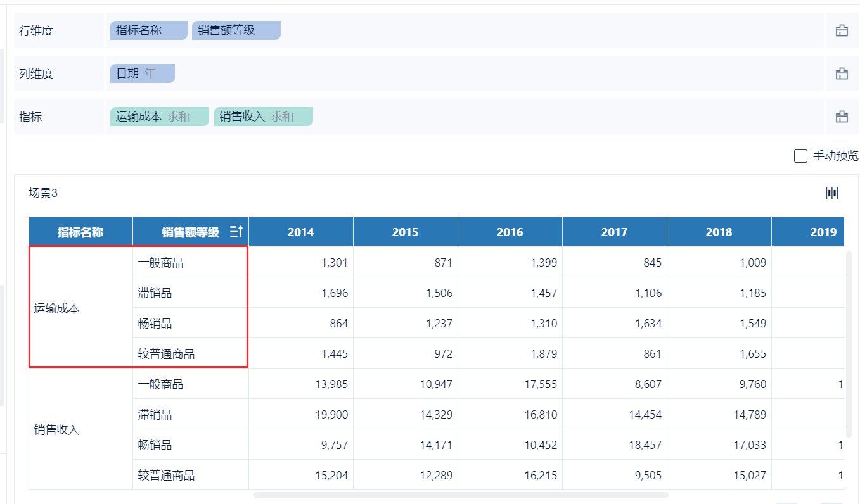The height and width of the screenshot is (504, 860).
Task: Open the 指标名称 row dimension tag
Action: [148, 30]
